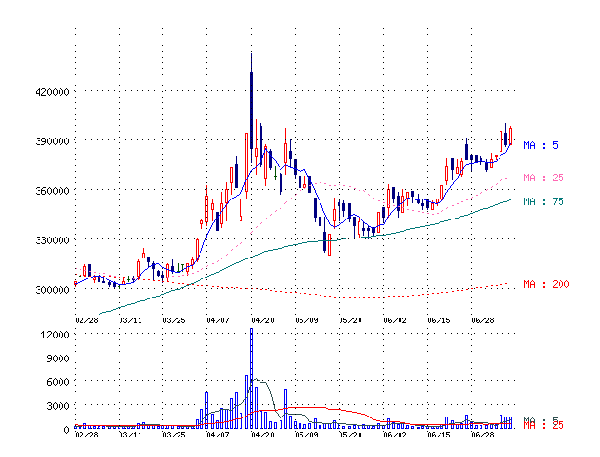Click the 03/25 date under the price chart
The image size is (600, 457).
tap(174, 320)
